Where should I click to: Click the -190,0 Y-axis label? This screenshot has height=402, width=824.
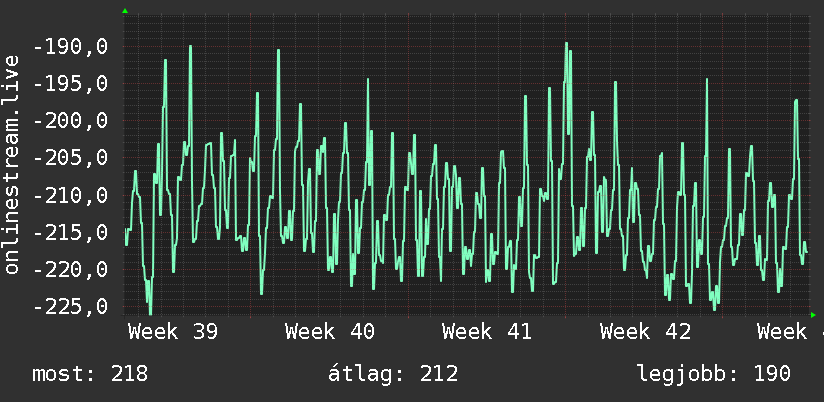tap(70, 47)
